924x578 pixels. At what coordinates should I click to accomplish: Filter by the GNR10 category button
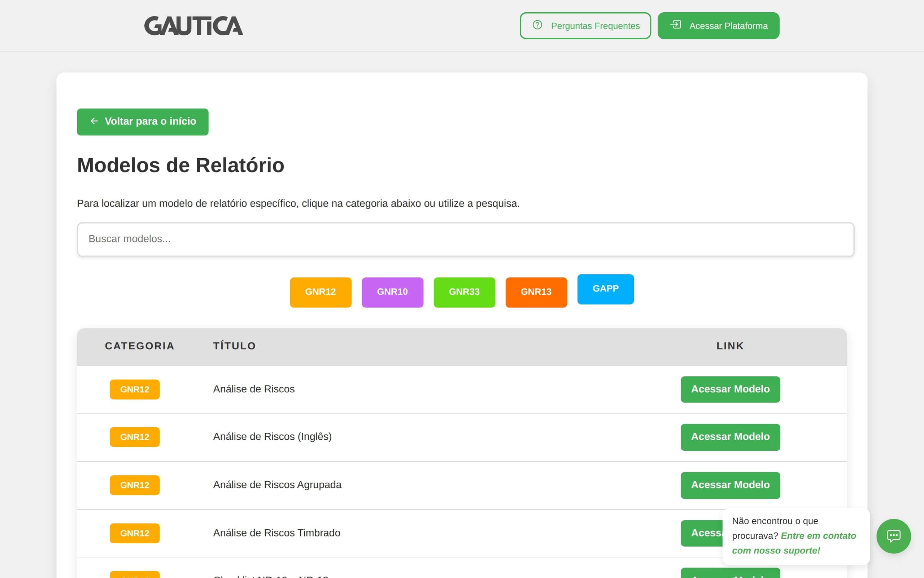pos(392,292)
